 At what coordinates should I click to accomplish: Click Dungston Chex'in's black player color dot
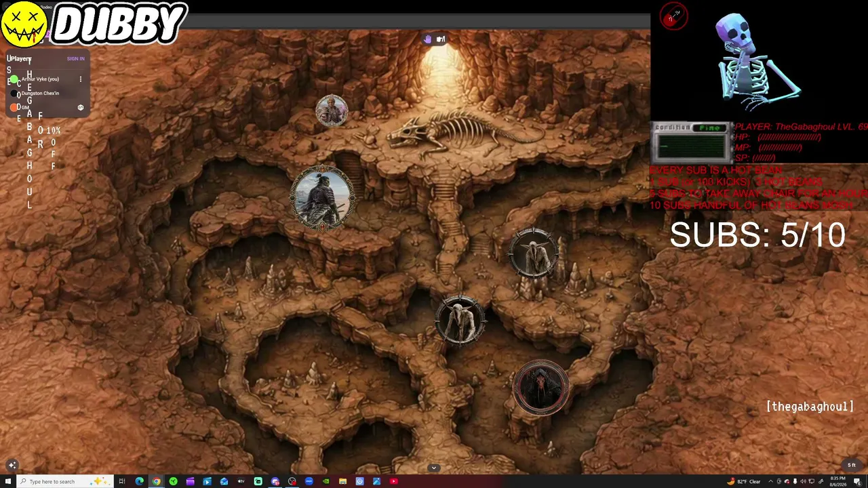coord(14,94)
